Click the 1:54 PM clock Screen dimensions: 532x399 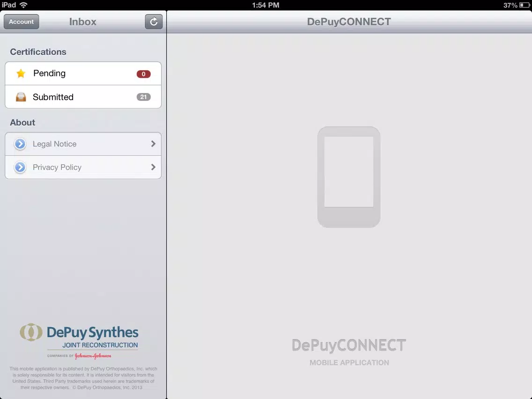(x=266, y=5)
